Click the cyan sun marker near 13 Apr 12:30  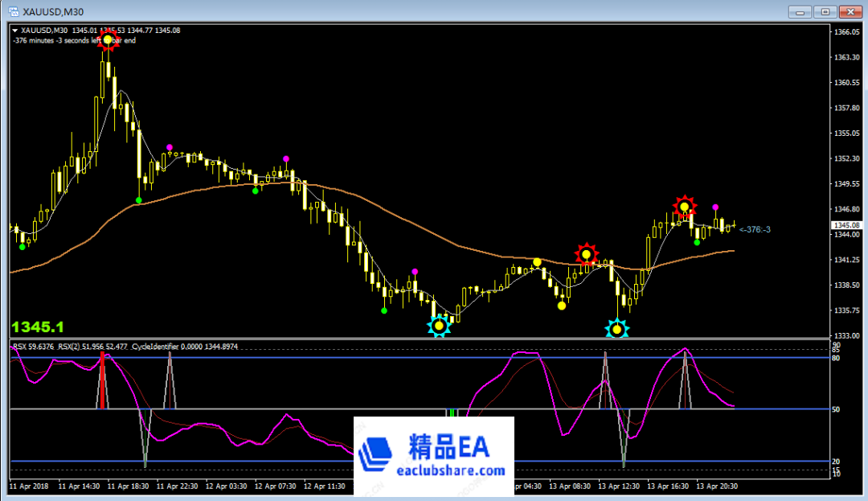616,328
